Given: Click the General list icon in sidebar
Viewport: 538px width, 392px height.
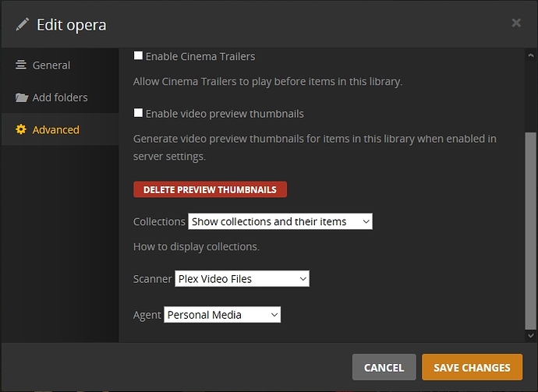Looking at the screenshot, I should [x=21, y=65].
